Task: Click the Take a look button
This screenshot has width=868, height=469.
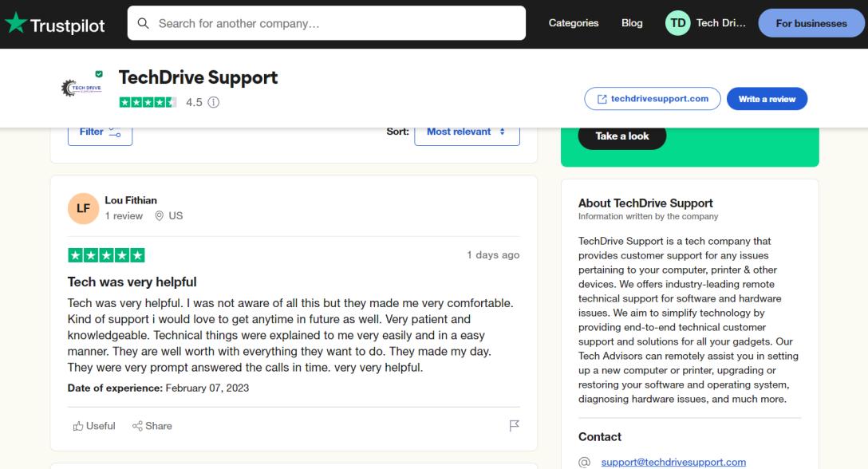Action: click(x=621, y=136)
